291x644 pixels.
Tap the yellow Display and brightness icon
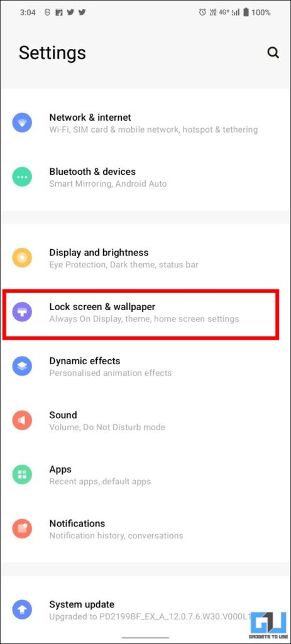22,257
